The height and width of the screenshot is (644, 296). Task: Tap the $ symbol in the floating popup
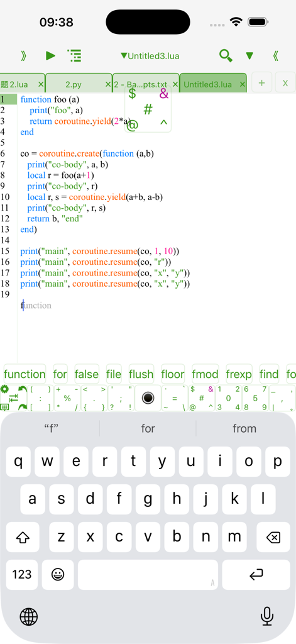(132, 94)
